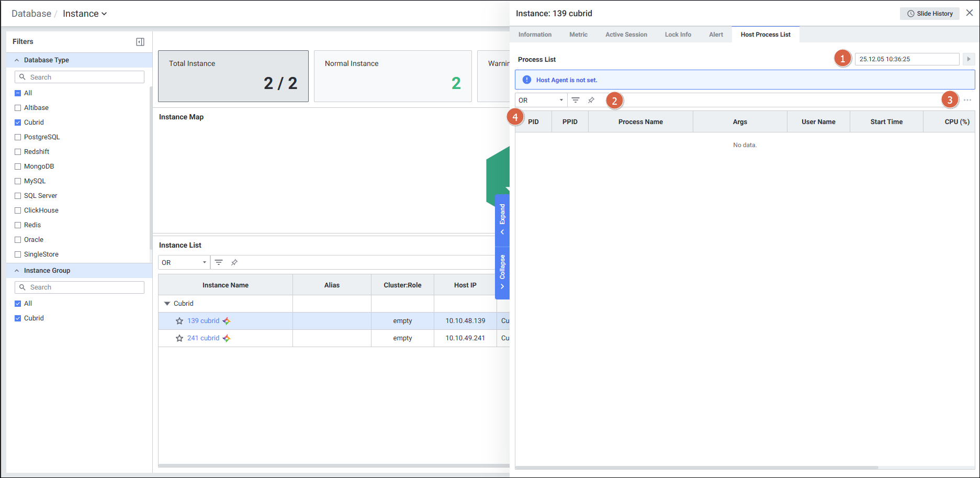Click the Process List timestamp input field
The height and width of the screenshot is (478, 980).
tap(906, 59)
